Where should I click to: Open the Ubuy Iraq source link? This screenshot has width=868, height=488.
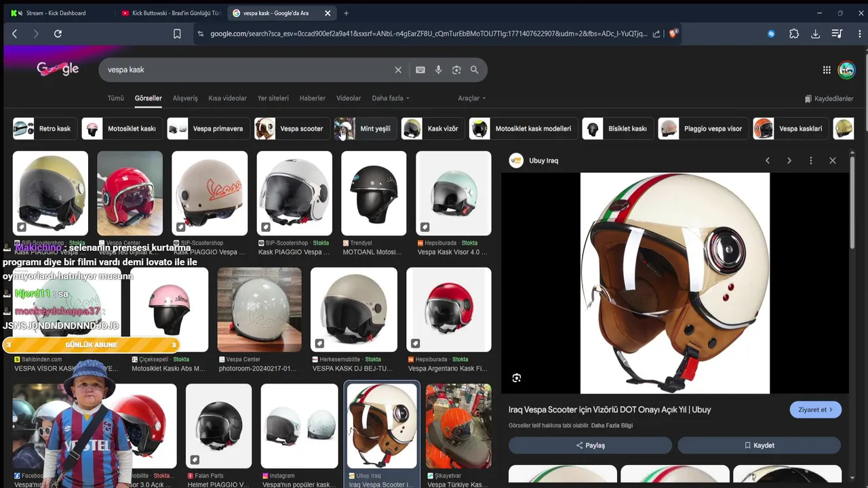tap(535, 161)
